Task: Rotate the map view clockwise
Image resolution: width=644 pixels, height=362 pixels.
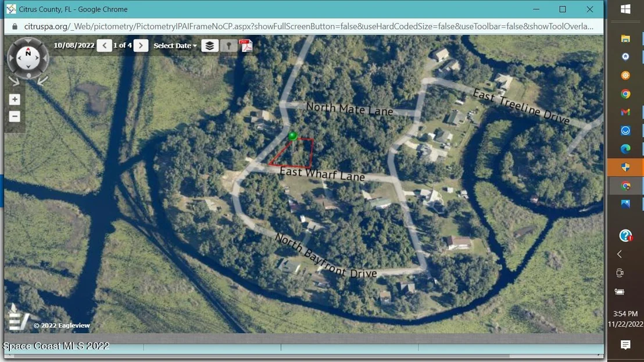Action: [x=42, y=81]
